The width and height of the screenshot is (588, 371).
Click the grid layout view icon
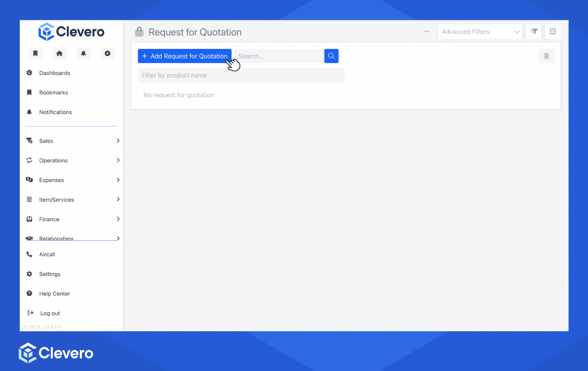(553, 31)
